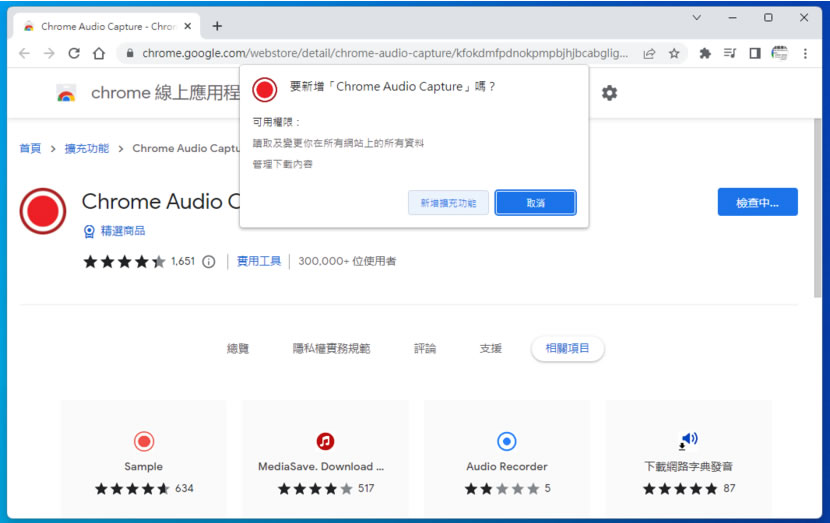The image size is (830, 523).
Task: Share this page using the share icon
Action: point(649,53)
